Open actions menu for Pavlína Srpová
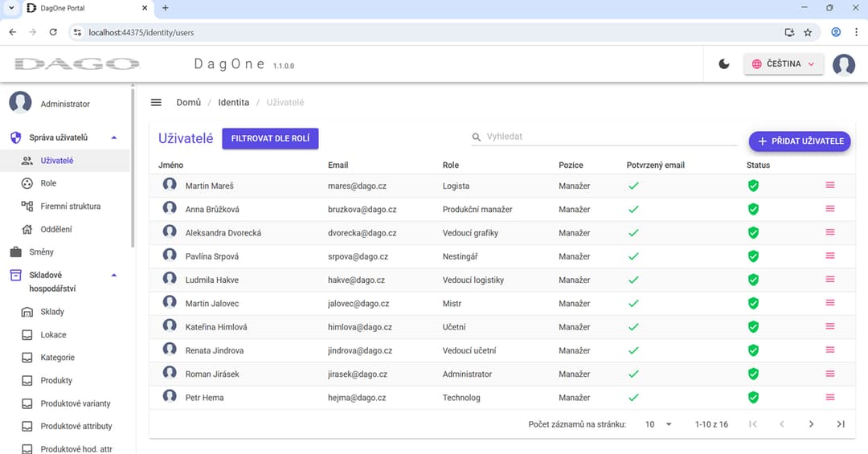 coord(829,256)
